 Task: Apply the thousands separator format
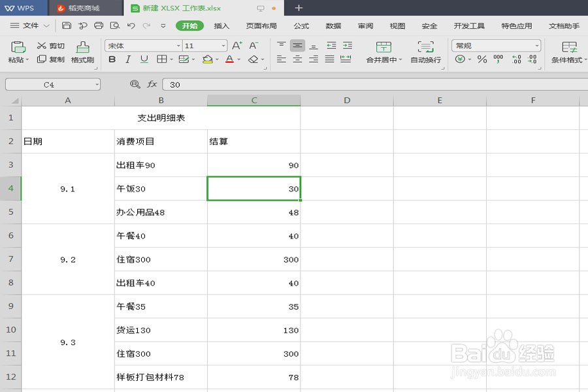[x=498, y=59]
